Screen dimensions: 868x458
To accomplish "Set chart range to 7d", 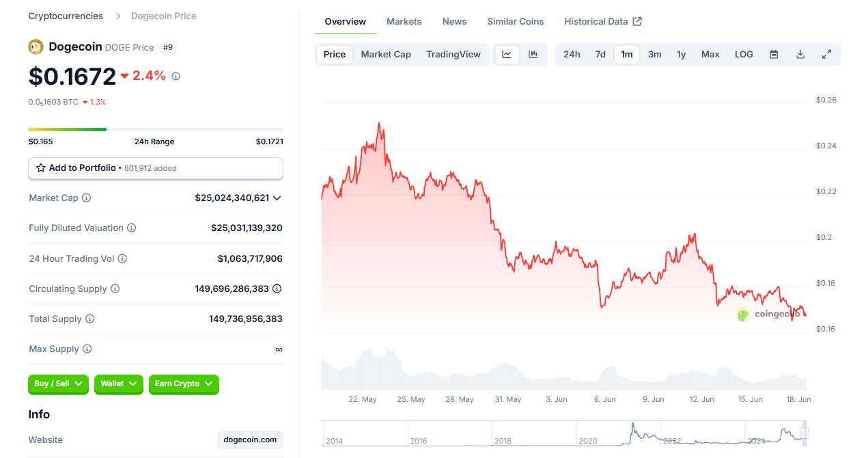I will 600,54.
